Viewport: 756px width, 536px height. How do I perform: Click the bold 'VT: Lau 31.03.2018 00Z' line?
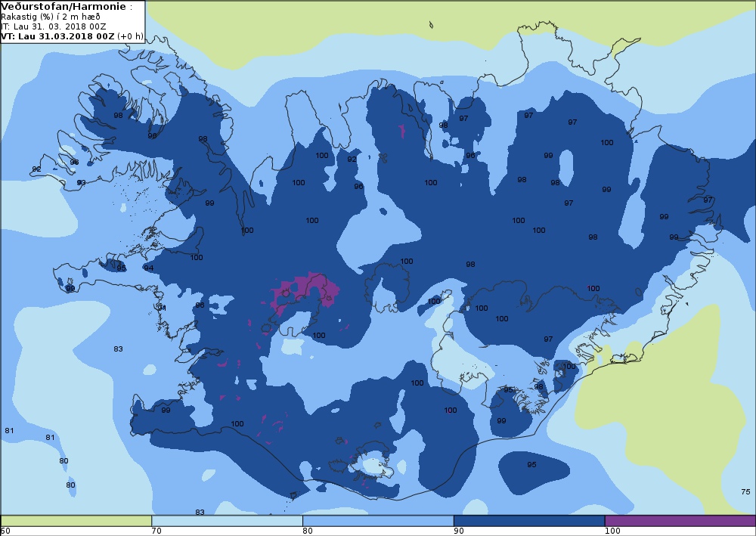click(x=58, y=36)
